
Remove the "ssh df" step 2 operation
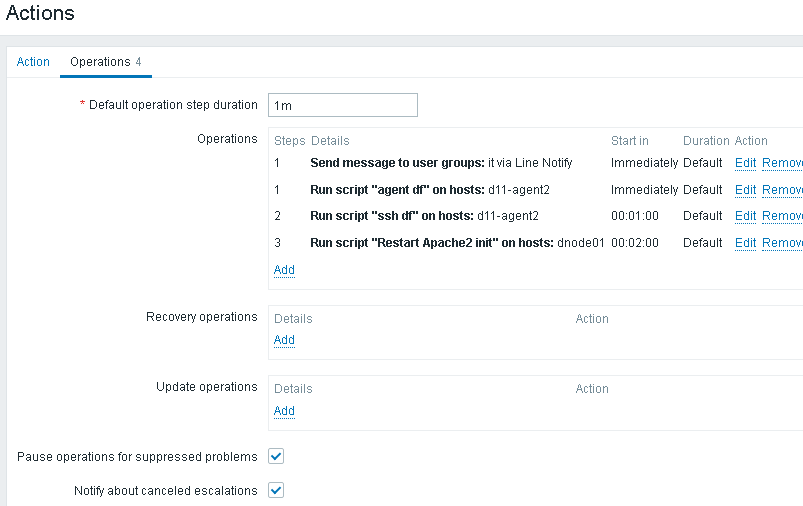coord(782,216)
